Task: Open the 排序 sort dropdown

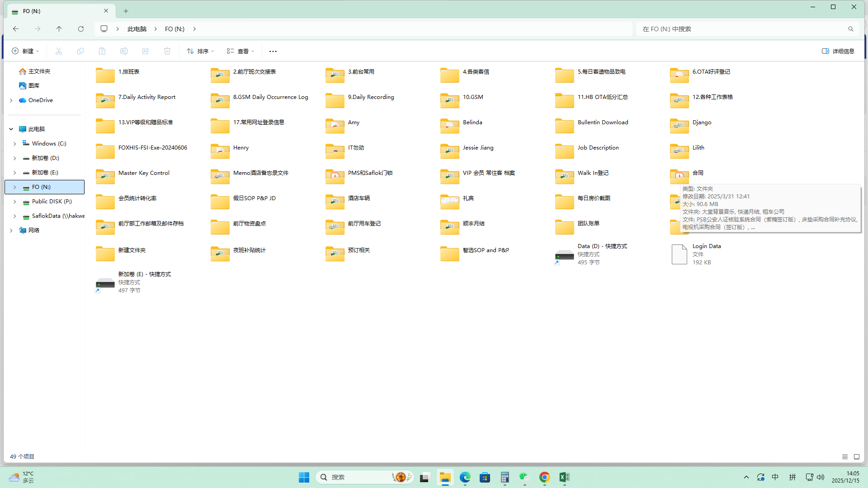Action: tap(200, 51)
